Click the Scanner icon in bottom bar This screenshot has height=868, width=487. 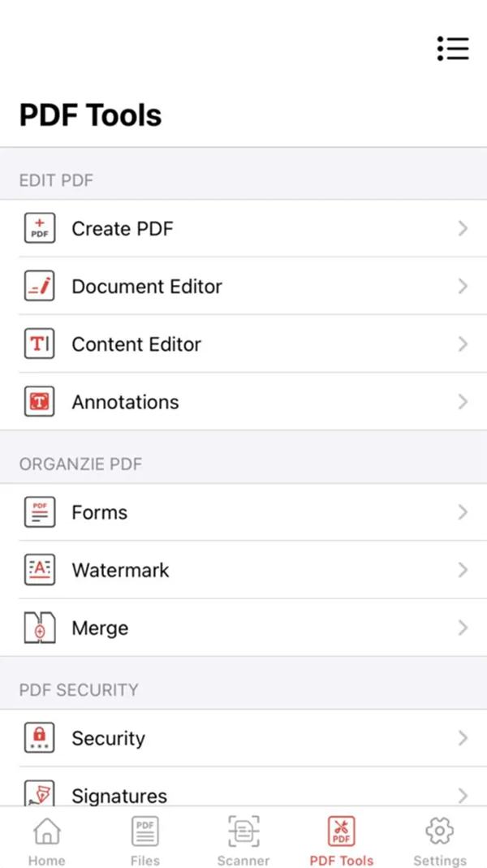pos(243,831)
